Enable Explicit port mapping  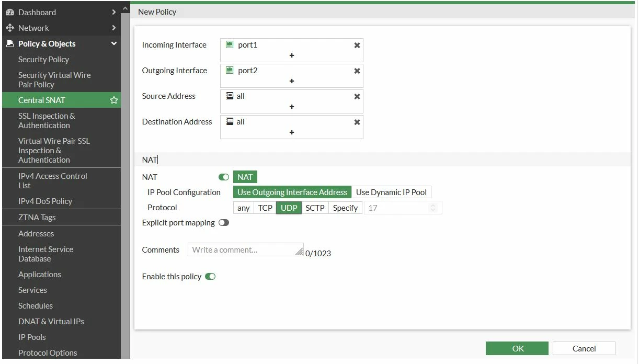pyautogui.click(x=224, y=223)
